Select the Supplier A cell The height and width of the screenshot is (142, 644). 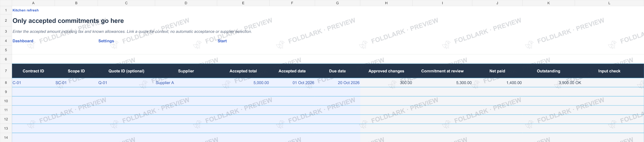pos(186,83)
